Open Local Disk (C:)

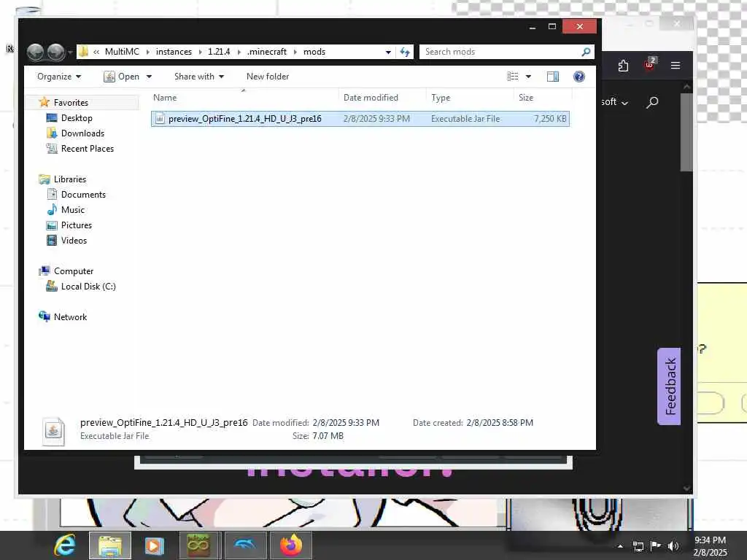click(x=88, y=286)
